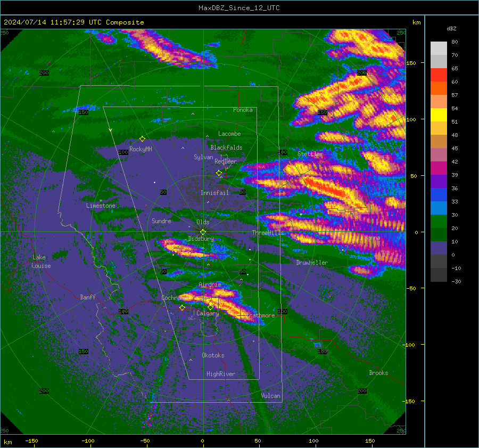Image resolution: width=479 pixels, height=448 pixels.
Task: Click the dBZ heading above the color scale
Action: pos(451,28)
